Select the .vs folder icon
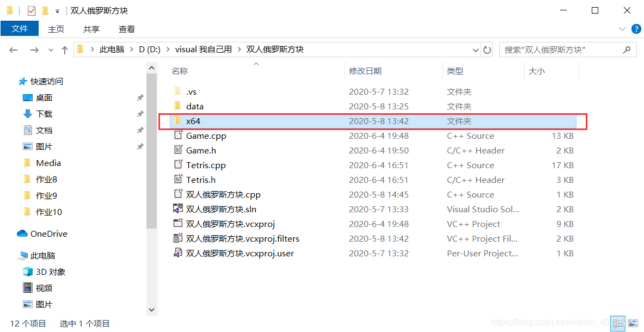The height and width of the screenshot is (332, 644). click(x=177, y=91)
